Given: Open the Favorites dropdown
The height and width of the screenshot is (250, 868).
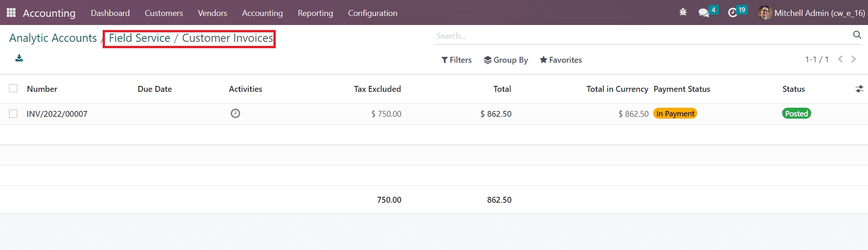Looking at the screenshot, I should tap(560, 60).
